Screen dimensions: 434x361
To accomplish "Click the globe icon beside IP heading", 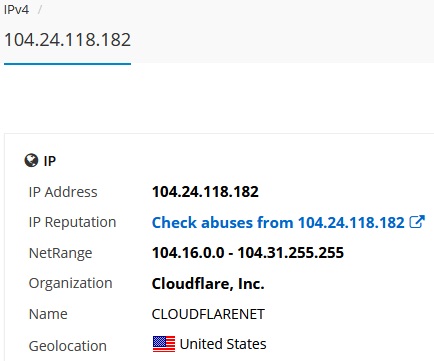I will [31, 161].
